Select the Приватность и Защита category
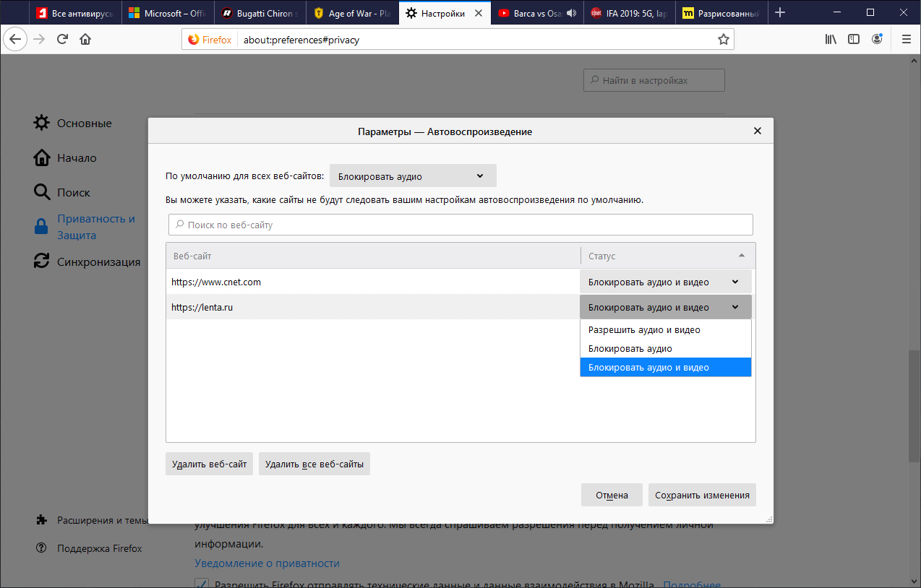Screen dimensions: 921x588 click(x=85, y=227)
